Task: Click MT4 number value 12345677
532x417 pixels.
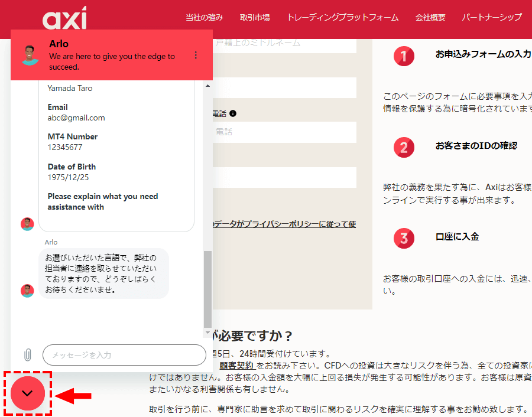Action: point(65,148)
